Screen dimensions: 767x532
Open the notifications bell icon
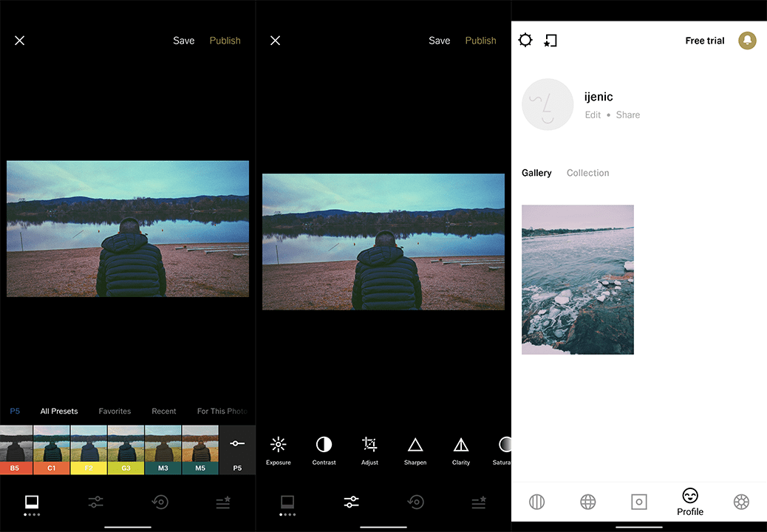748,41
